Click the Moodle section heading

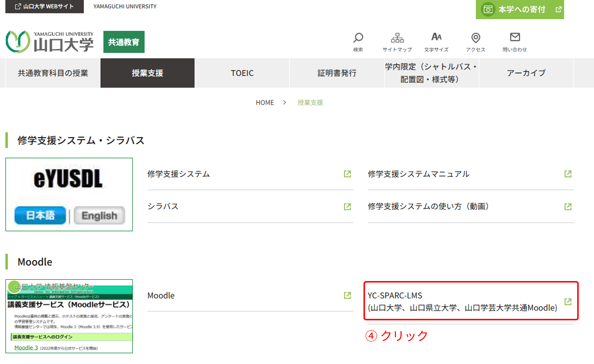tap(35, 262)
